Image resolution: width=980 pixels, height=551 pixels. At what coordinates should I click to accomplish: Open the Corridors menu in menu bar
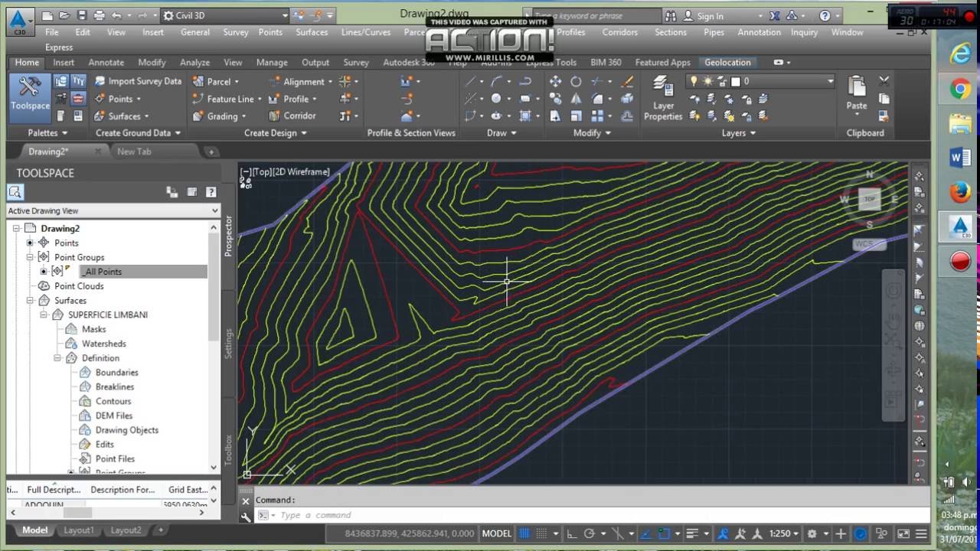pyautogui.click(x=620, y=32)
